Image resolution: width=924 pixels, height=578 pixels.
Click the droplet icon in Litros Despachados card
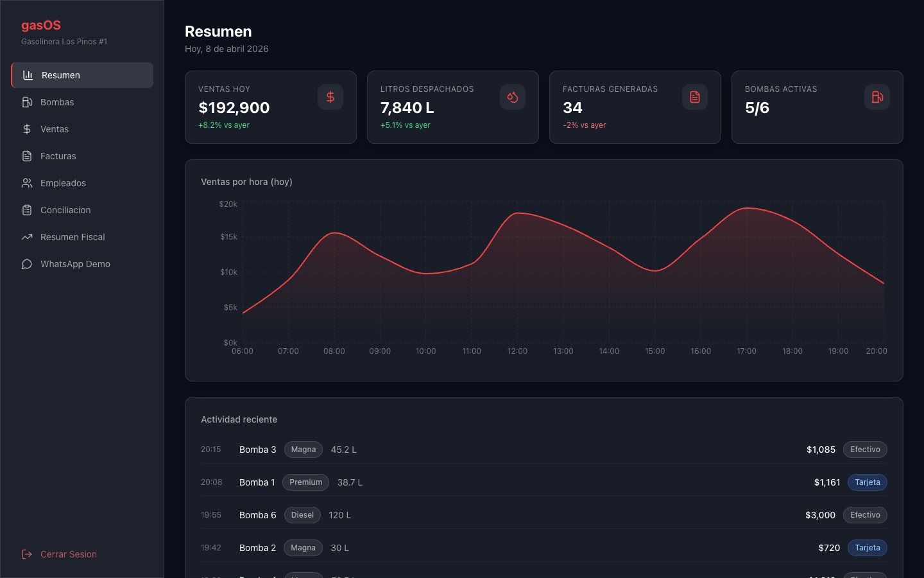pos(513,97)
